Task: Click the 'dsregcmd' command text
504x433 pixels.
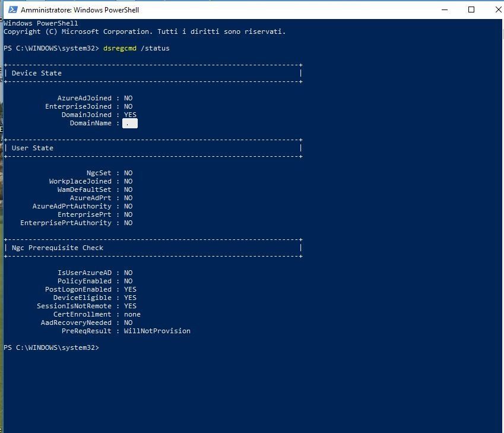Action: pyautogui.click(x=120, y=48)
